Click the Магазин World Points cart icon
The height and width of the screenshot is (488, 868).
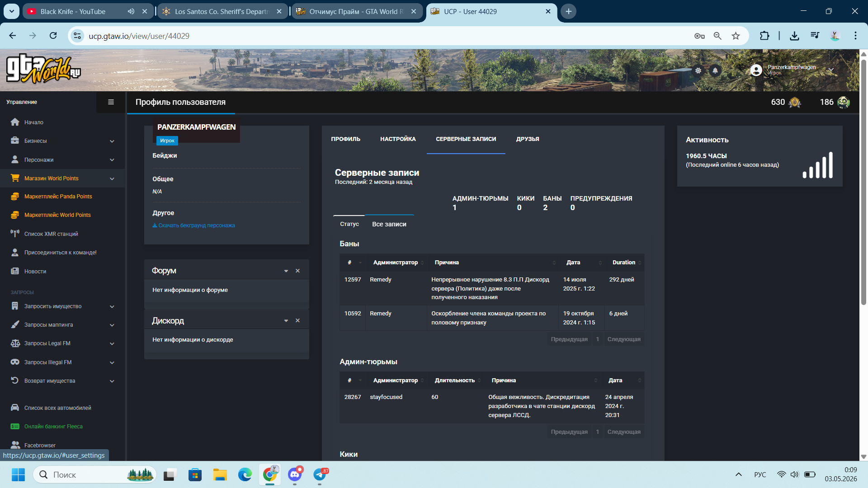(x=15, y=178)
